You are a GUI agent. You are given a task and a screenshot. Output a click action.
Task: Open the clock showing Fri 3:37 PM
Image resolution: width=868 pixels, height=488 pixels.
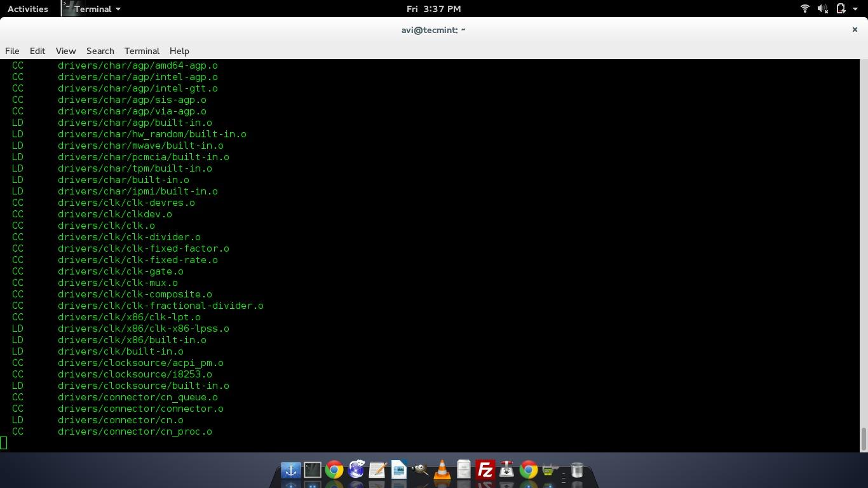pos(433,9)
